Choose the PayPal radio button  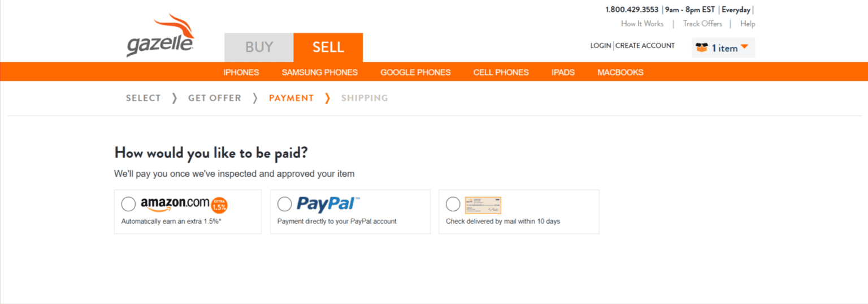click(x=285, y=204)
